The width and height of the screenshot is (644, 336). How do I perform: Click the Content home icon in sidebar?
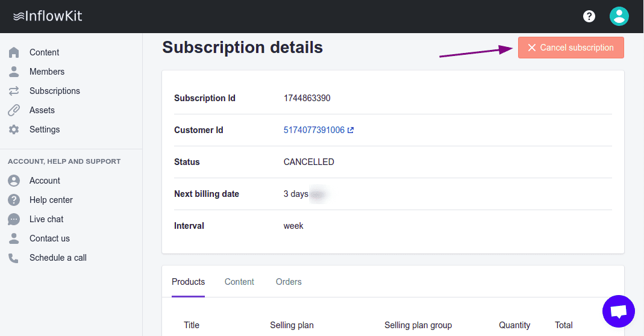[x=14, y=52]
